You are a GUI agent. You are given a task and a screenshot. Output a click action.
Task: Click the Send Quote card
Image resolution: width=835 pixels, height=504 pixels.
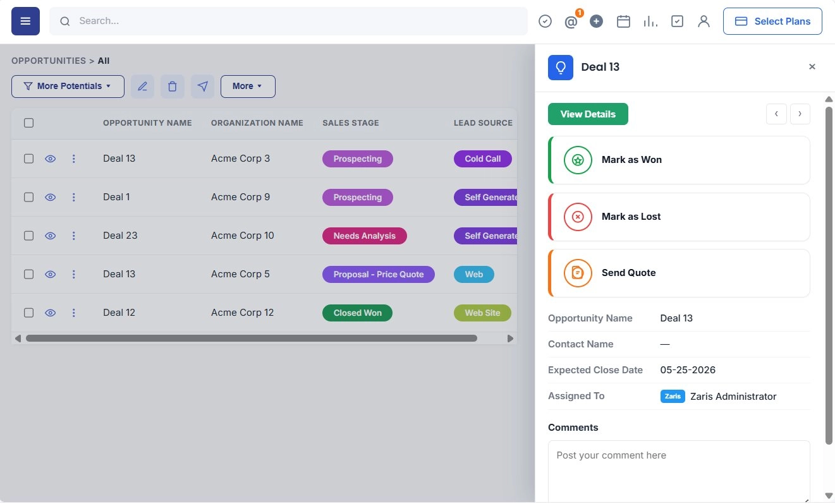pyautogui.click(x=679, y=273)
